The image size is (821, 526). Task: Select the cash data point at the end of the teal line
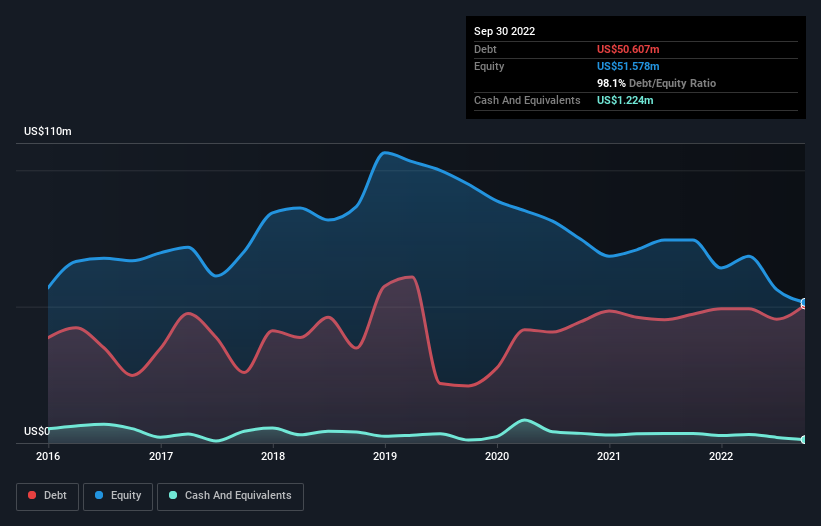[805, 440]
